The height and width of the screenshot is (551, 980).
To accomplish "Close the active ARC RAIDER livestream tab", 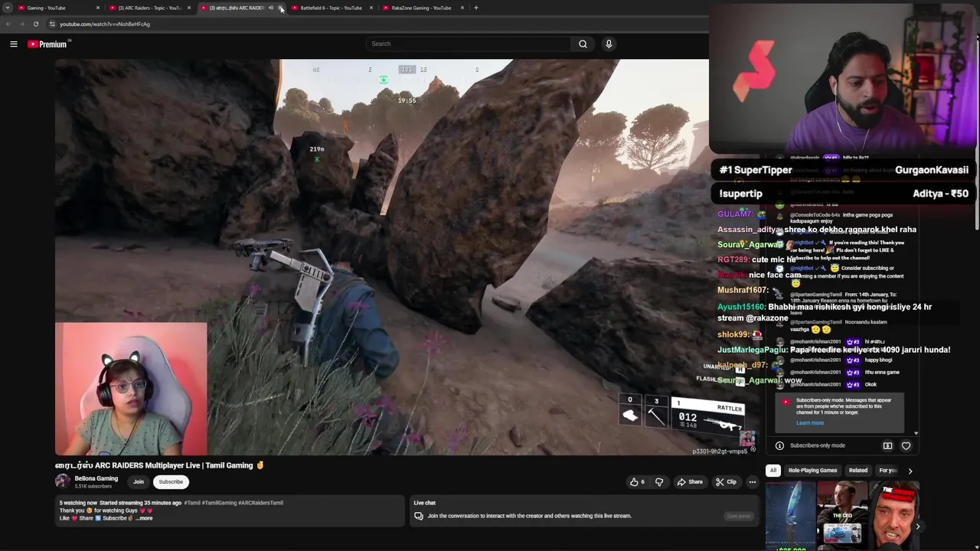I will click(281, 8).
